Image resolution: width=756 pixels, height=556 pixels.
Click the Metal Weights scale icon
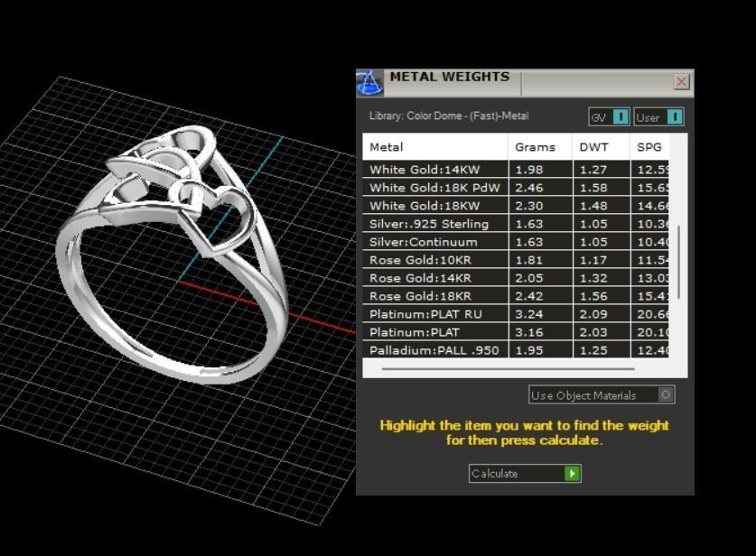[x=369, y=83]
